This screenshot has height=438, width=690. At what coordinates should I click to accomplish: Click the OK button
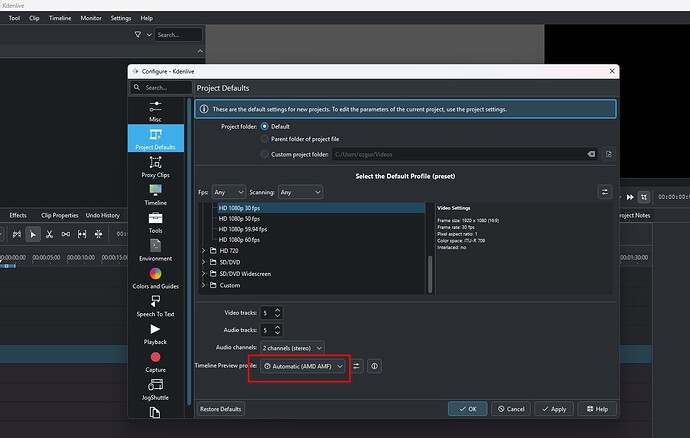467,409
